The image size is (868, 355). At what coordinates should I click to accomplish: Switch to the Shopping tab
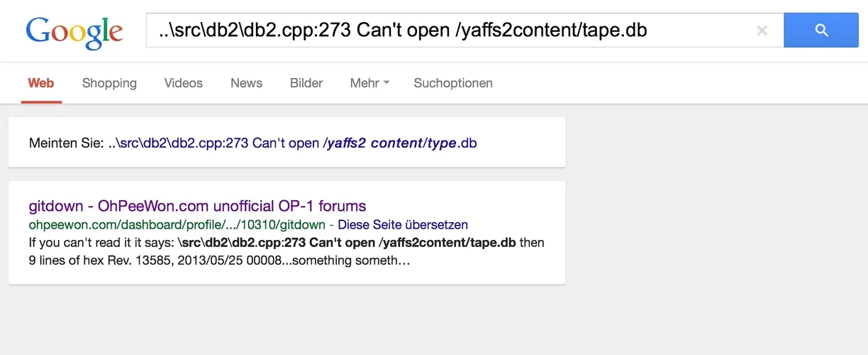coord(109,83)
